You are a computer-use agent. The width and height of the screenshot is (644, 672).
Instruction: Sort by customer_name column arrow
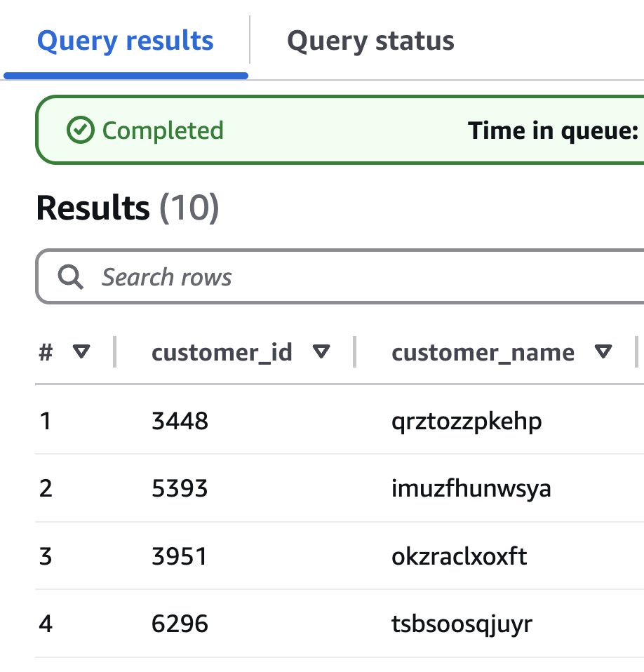pos(603,352)
